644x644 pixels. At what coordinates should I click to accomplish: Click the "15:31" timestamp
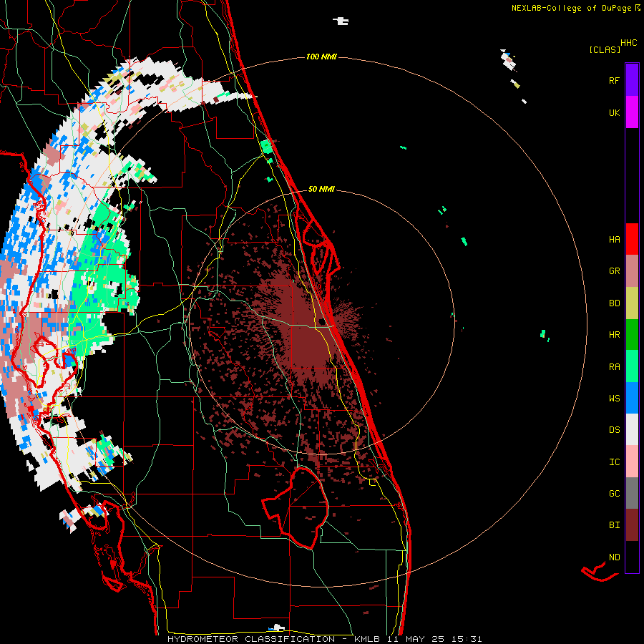click(x=466, y=639)
